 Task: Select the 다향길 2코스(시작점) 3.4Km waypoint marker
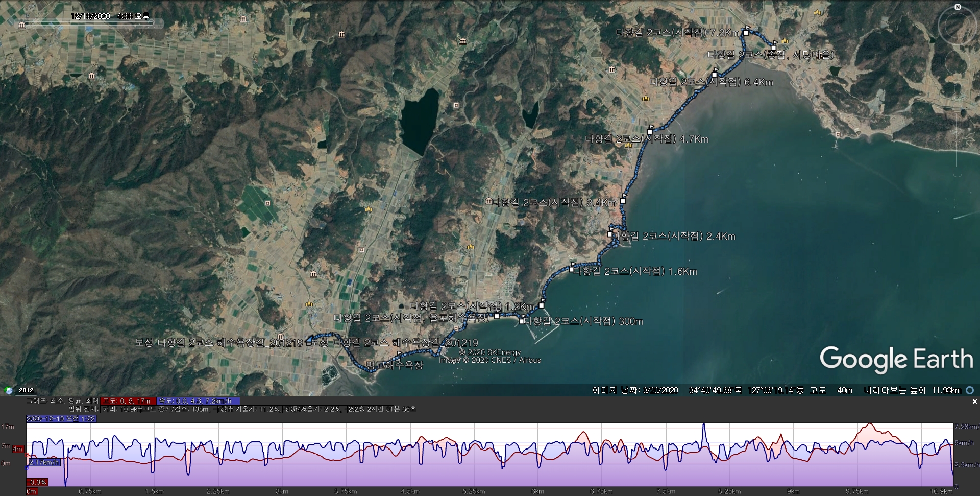tap(623, 201)
